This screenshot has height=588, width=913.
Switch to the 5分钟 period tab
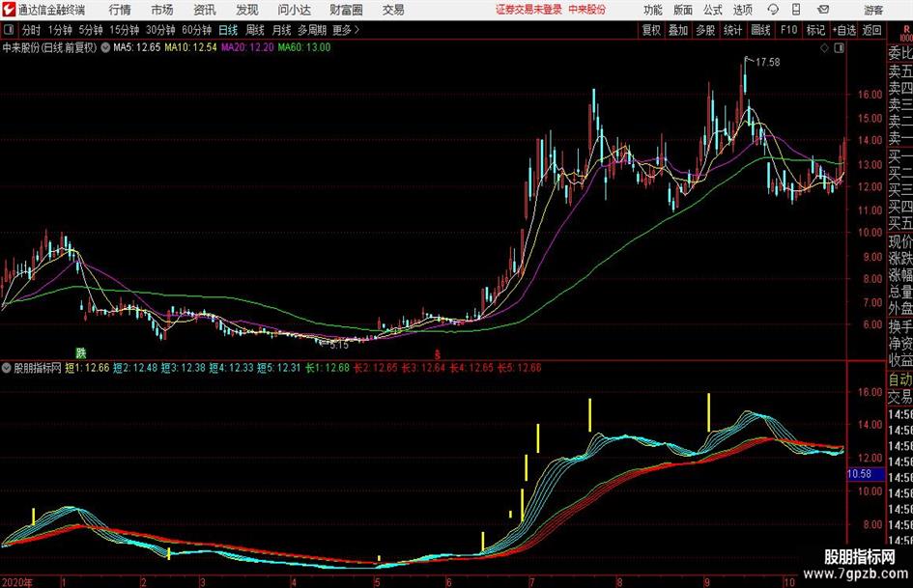coord(91,30)
